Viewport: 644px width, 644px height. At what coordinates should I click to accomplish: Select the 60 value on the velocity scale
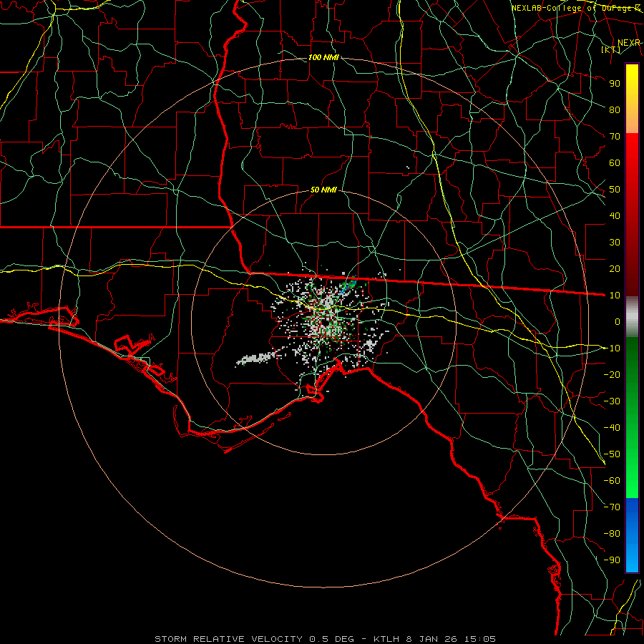(x=615, y=162)
